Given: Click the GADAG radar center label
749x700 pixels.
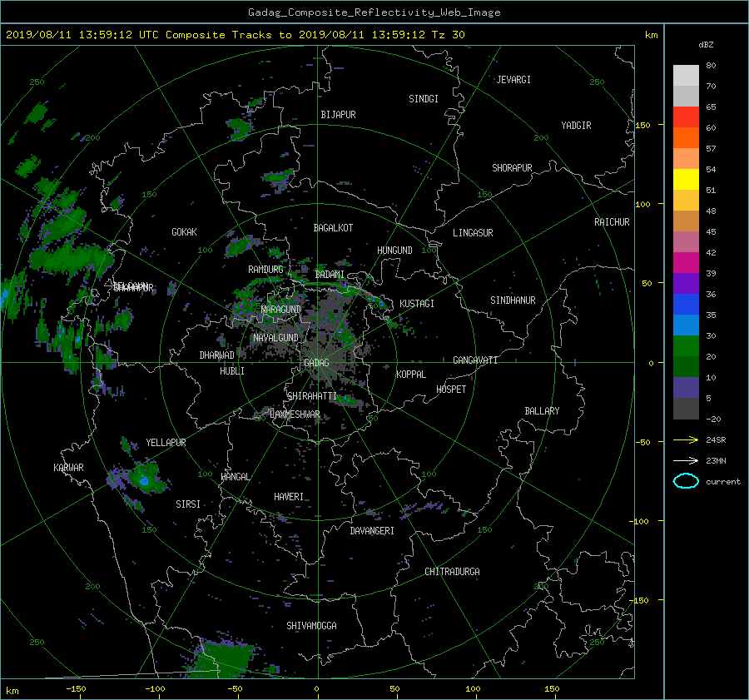Looking at the screenshot, I should click(316, 363).
